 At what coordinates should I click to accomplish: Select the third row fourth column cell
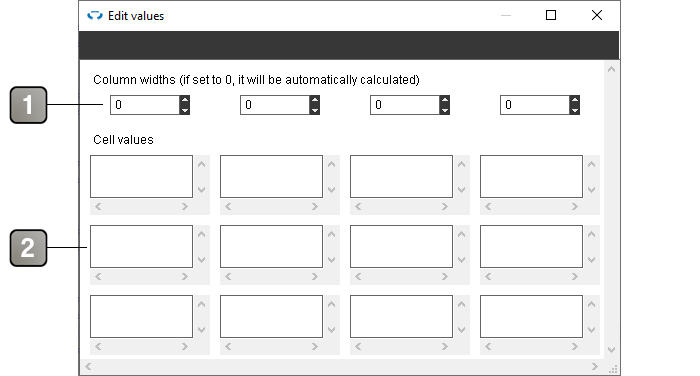(x=531, y=316)
